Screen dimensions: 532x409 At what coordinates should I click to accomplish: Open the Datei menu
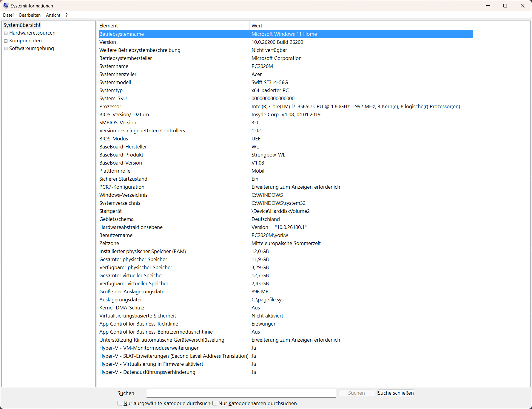coord(8,15)
